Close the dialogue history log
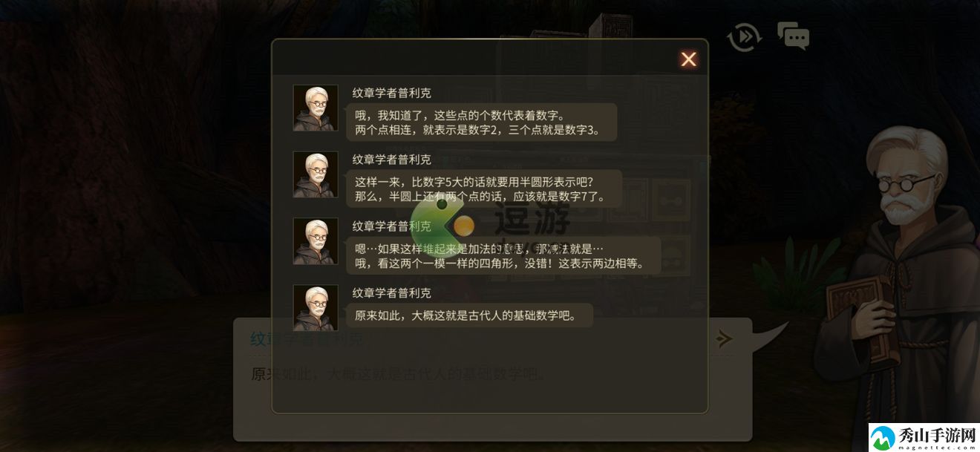980x452 pixels. click(689, 59)
